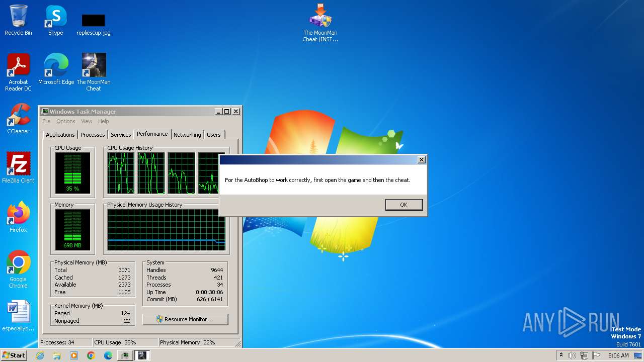
Task: Select the CCleaner desktop shortcut
Action: [x=18, y=119]
